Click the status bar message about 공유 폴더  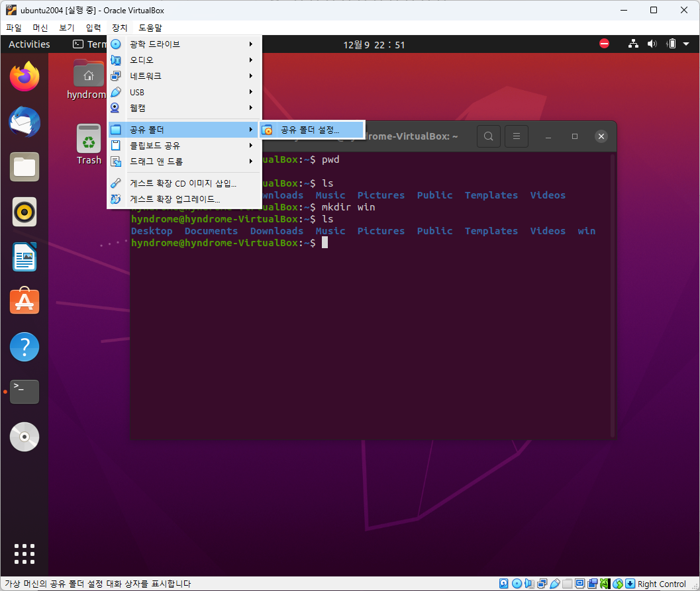coord(98,584)
